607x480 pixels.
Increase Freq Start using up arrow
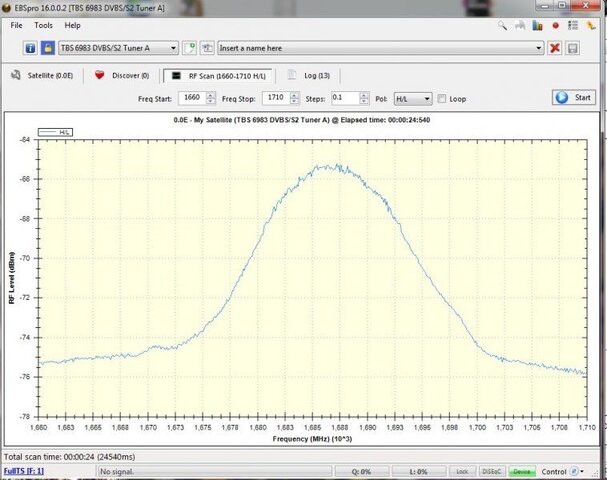click(x=211, y=95)
